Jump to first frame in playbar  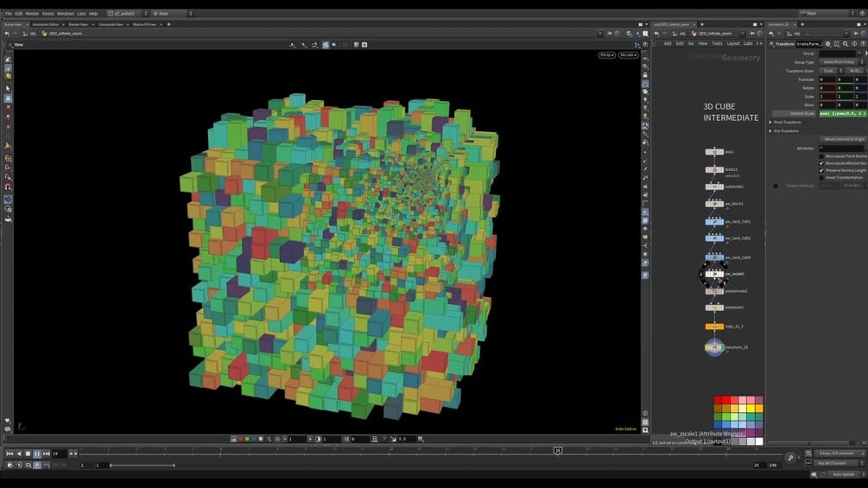pos(10,453)
